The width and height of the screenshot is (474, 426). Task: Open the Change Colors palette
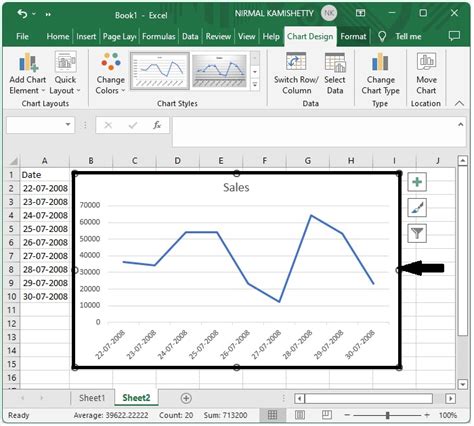(110, 74)
